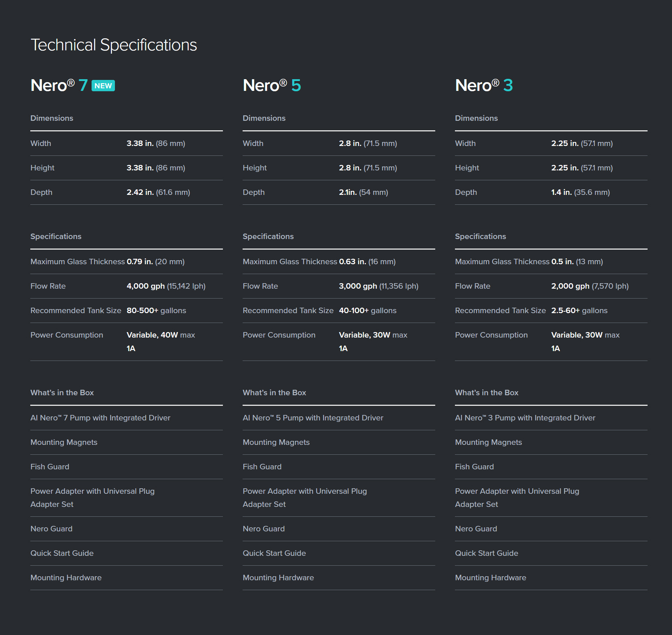This screenshot has width=672, height=635.
Task: Click the Specifications heading under Nero 7
Action: pyautogui.click(x=56, y=236)
